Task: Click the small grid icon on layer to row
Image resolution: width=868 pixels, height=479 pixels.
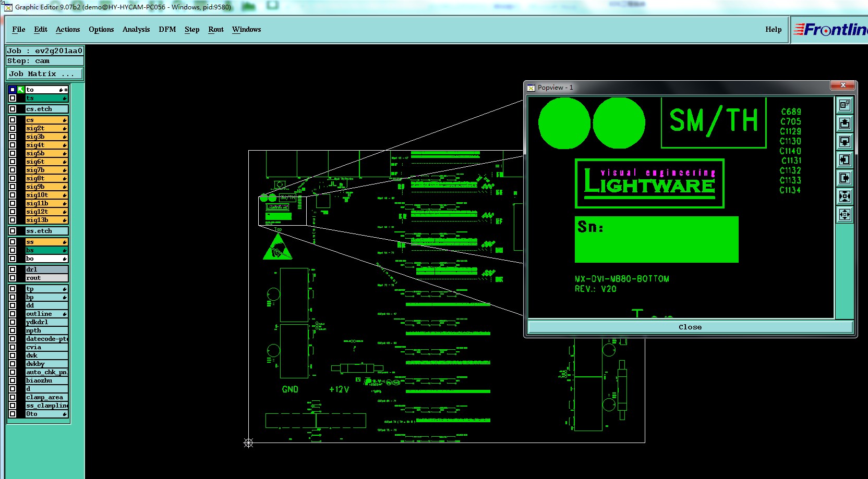Action: (x=66, y=90)
